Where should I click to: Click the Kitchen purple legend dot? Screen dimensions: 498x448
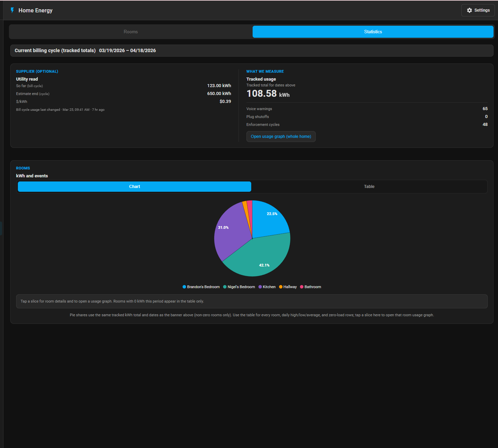[x=260, y=287]
